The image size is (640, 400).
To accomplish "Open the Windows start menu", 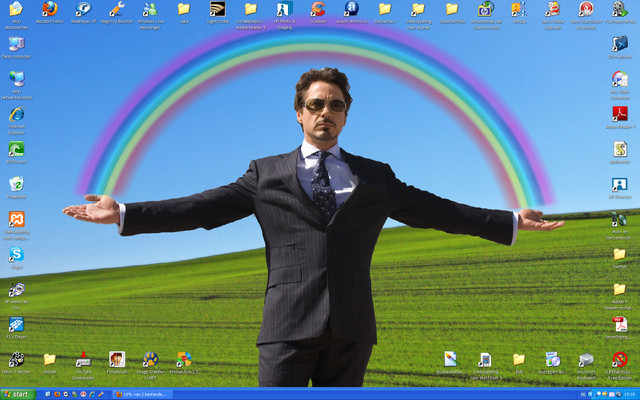I will point(18,394).
